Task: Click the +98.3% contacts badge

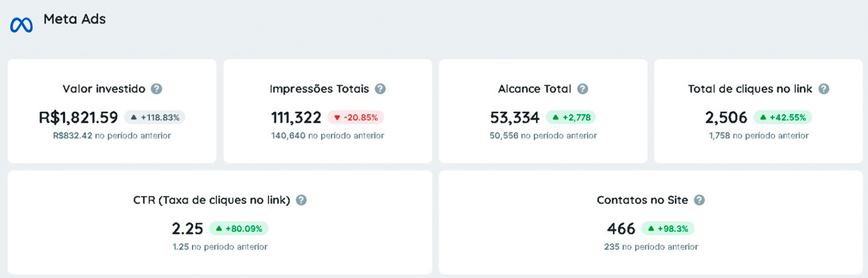Action: tap(668, 229)
